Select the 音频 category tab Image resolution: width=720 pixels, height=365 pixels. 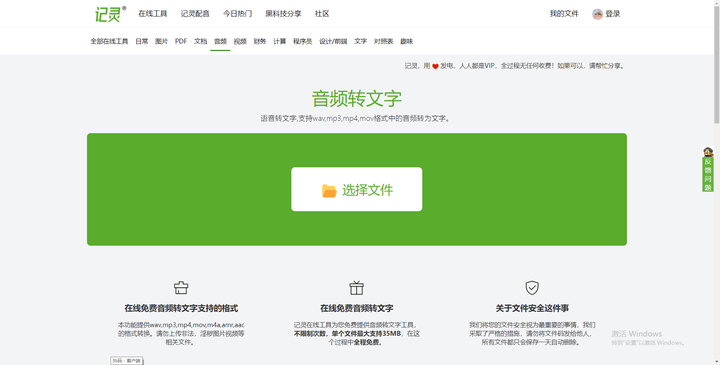click(x=220, y=41)
